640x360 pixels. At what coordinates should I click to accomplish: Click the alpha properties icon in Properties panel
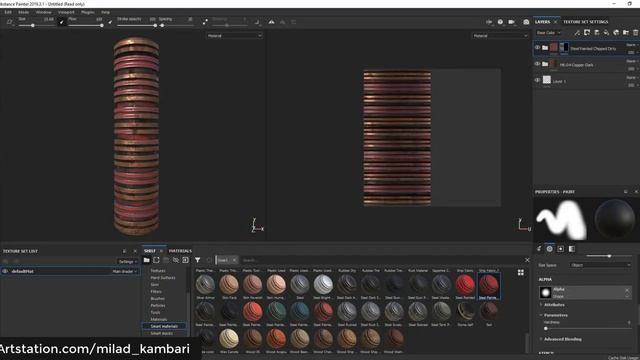(549, 249)
